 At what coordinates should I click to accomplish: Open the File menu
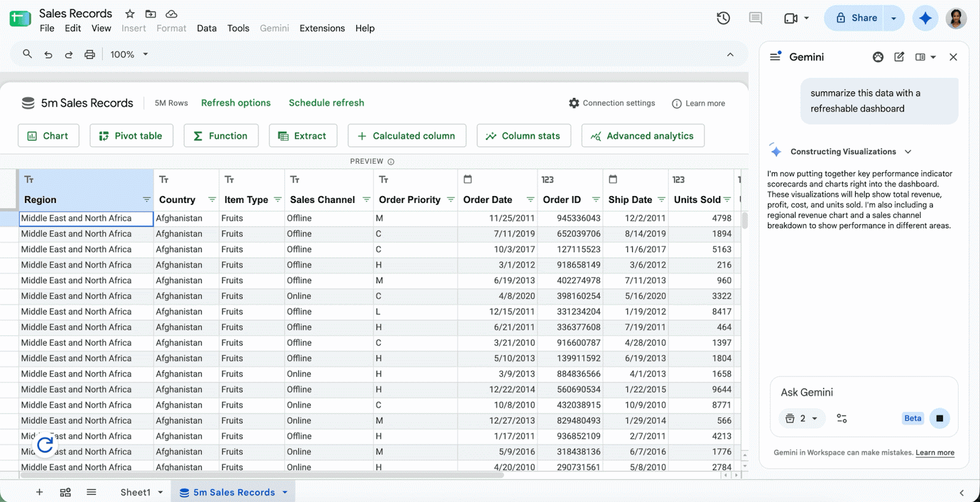47,28
